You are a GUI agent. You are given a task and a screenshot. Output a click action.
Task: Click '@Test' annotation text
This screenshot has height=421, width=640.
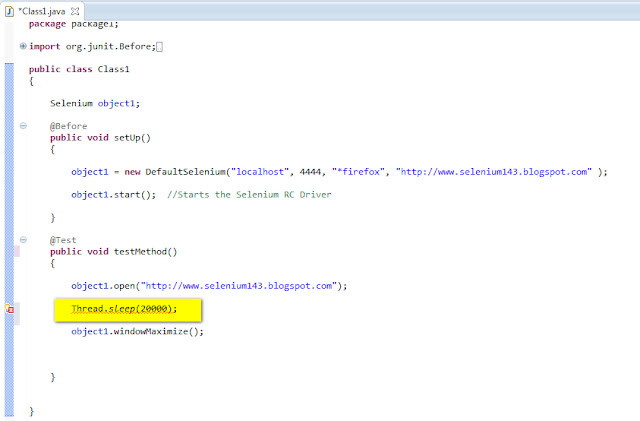(63, 240)
